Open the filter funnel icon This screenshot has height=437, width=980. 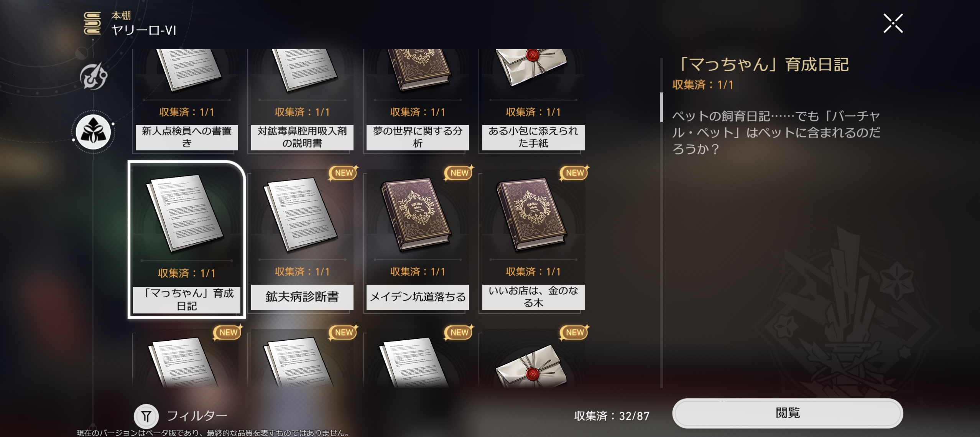click(x=146, y=416)
